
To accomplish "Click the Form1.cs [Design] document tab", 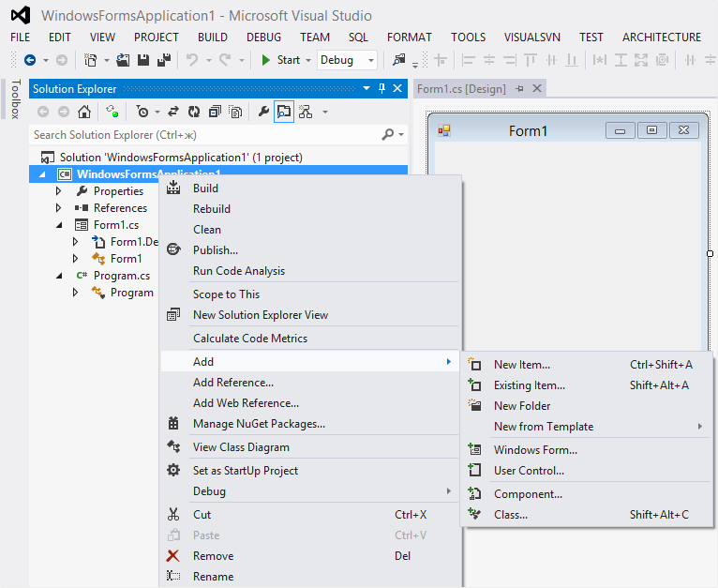I will [x=461, y=89].
